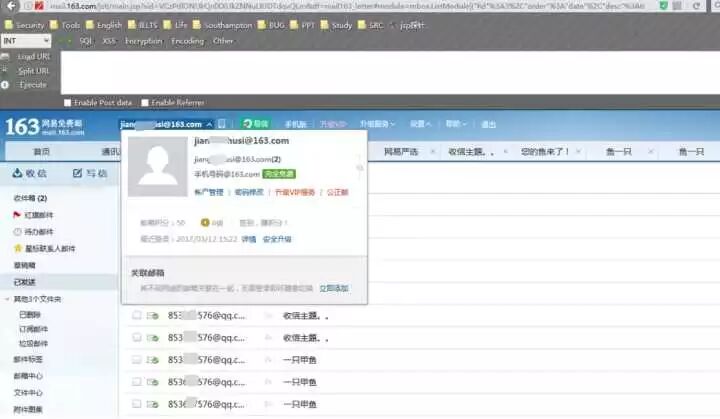
Task: Click the 安全升级 link in popup
Action: [x=277, y=239]
